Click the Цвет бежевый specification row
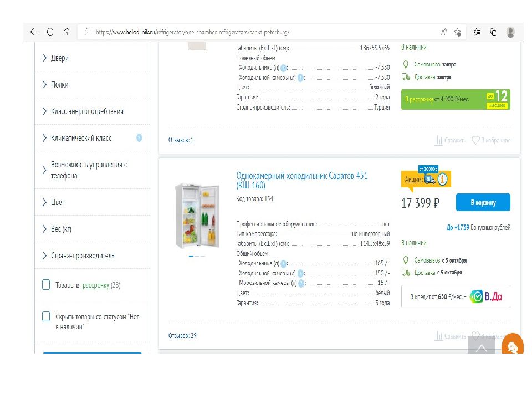Screen dimensions: 532x399 click(x=313, y=87)
